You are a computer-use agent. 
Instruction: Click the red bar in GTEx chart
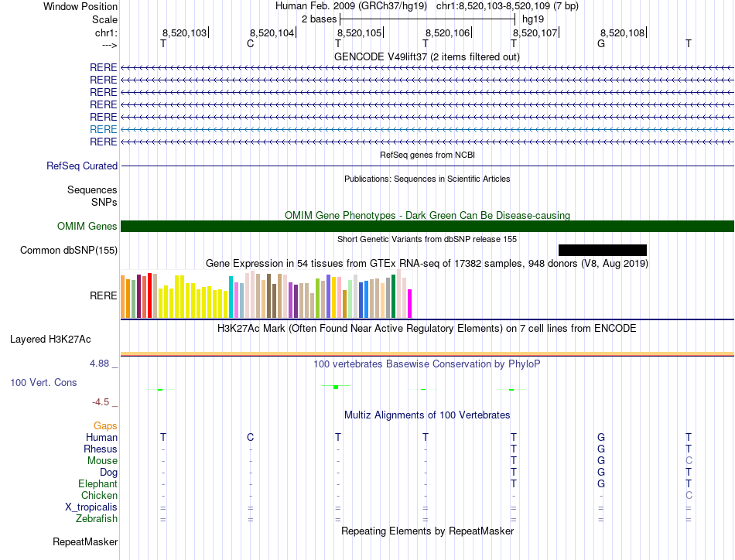click(149, 295)
